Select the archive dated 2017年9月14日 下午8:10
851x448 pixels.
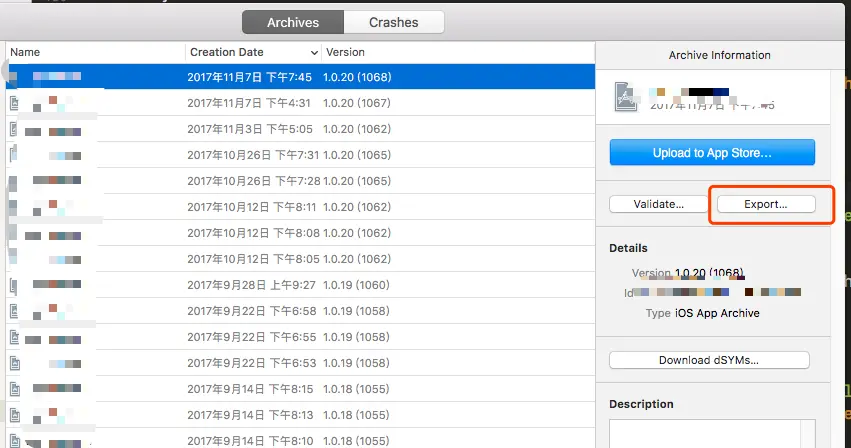pyautogui.click(x=300, y=440)
